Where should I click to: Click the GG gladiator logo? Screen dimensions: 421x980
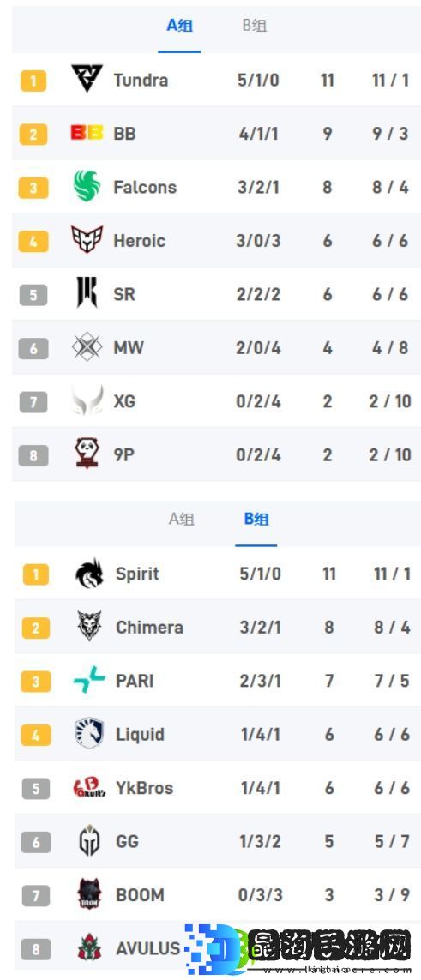(x=88, y=840)
